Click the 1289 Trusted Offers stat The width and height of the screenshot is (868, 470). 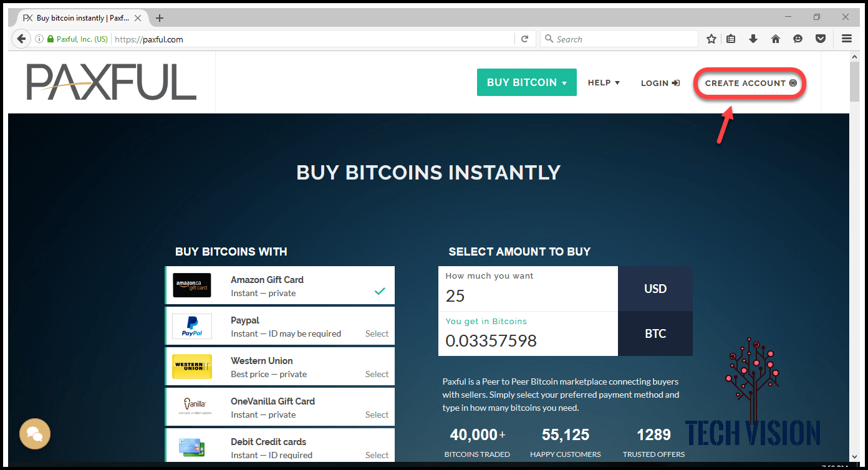(653, 443)
